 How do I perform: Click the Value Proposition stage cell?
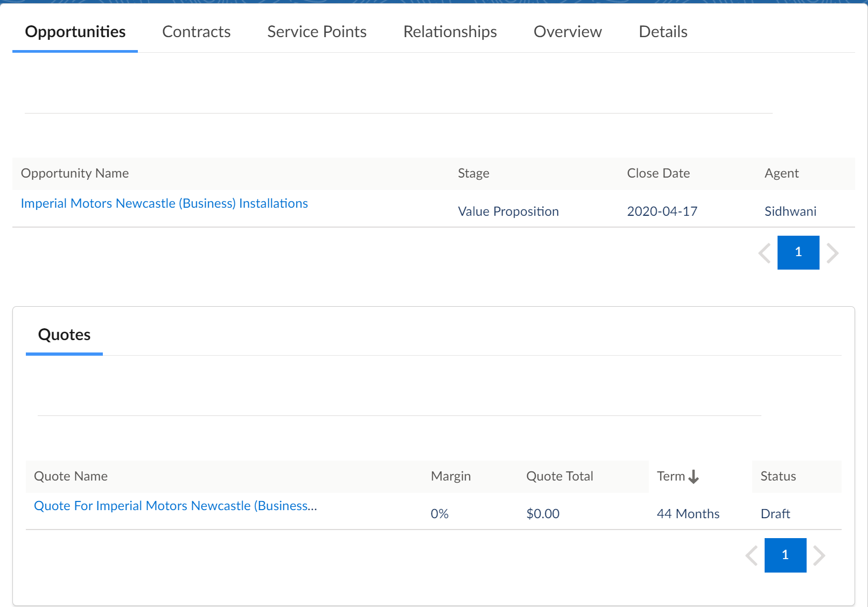pyautogui.click(x=508, y=211)
